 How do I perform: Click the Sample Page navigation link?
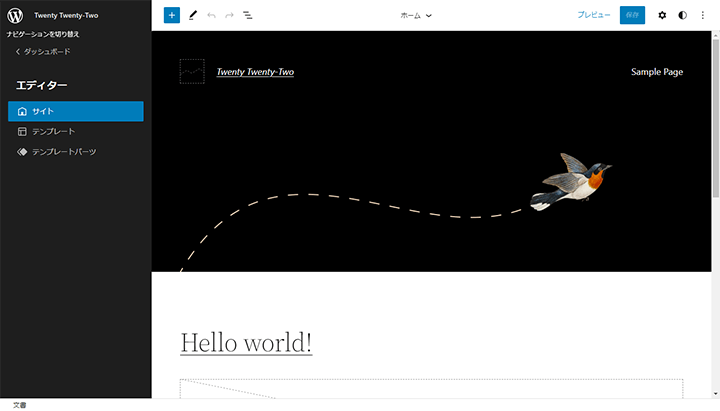657,72
